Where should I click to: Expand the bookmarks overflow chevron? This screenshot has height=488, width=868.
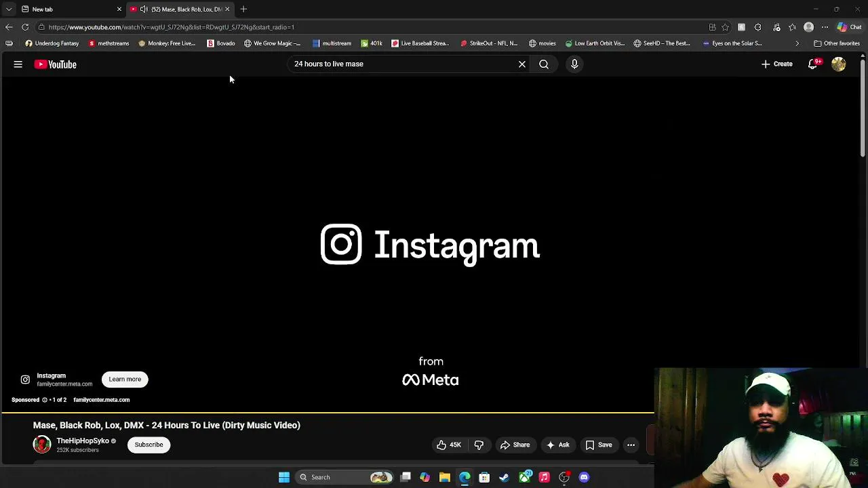tap(797, 43)
